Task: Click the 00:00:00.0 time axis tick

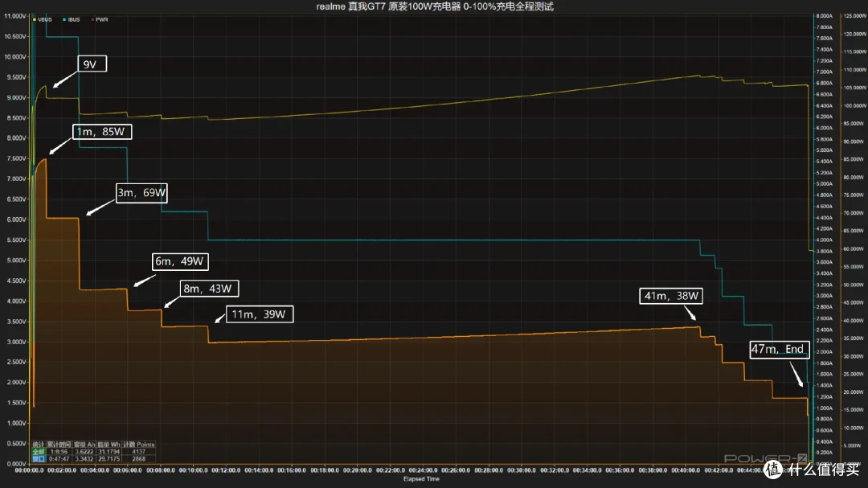Action: pyautogui.click(x=30, y=470)
